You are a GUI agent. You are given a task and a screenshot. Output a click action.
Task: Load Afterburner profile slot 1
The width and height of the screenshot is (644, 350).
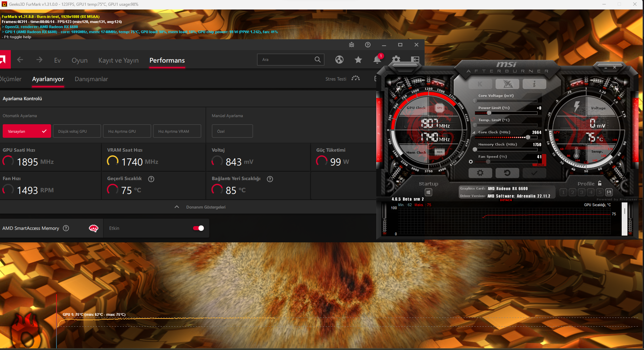563,192
